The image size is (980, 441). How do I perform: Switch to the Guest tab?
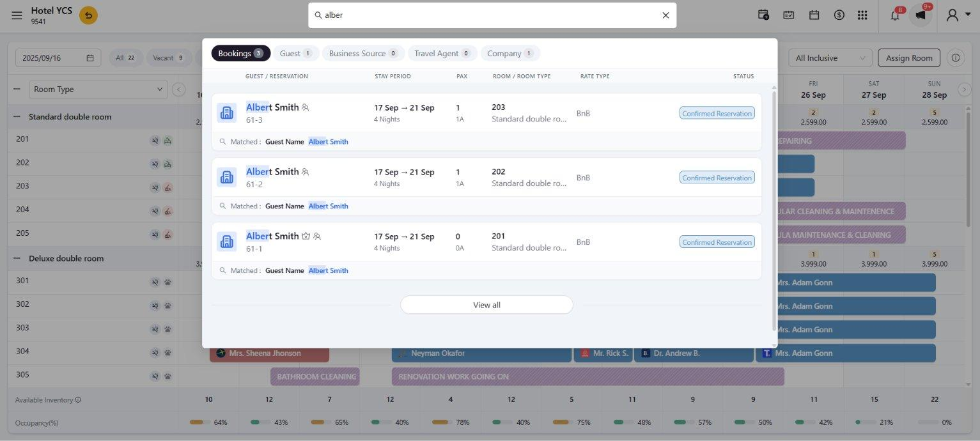tap(296, 53)
